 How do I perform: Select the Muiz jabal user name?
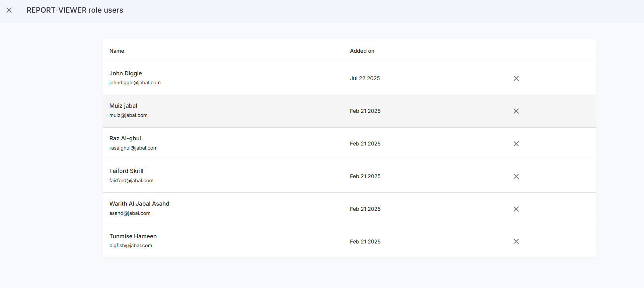pyautogui.click(x=123, y=106)
